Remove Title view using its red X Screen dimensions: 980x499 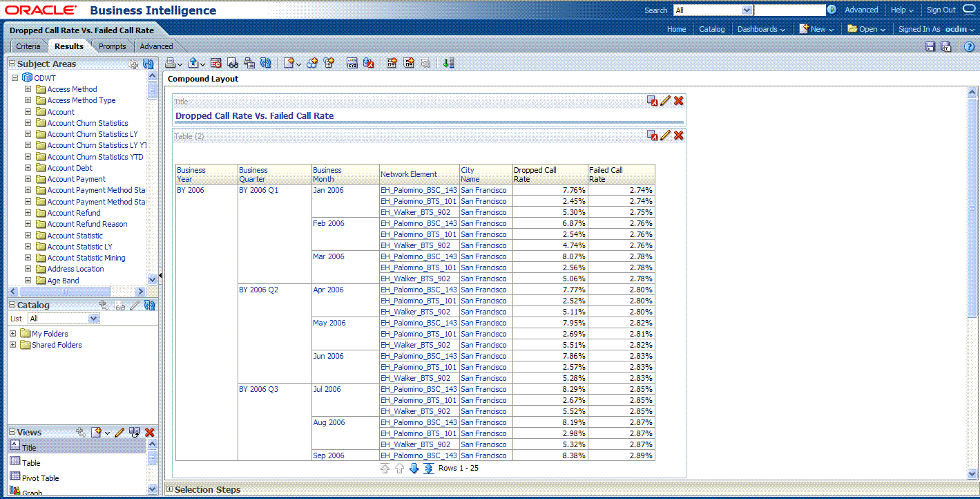(x=679, y=101)
